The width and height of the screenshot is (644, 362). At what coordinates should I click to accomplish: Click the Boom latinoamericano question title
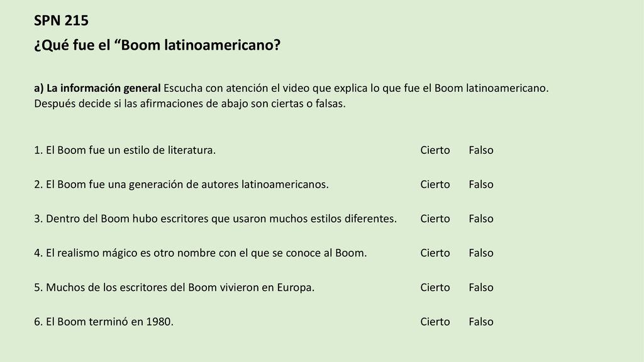157,45
